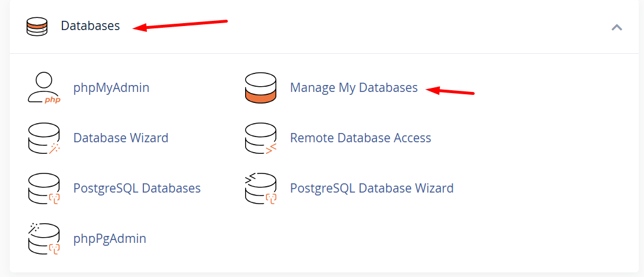Open the phpPgAdmin text link
644x277 pixels.
(110, 238)
